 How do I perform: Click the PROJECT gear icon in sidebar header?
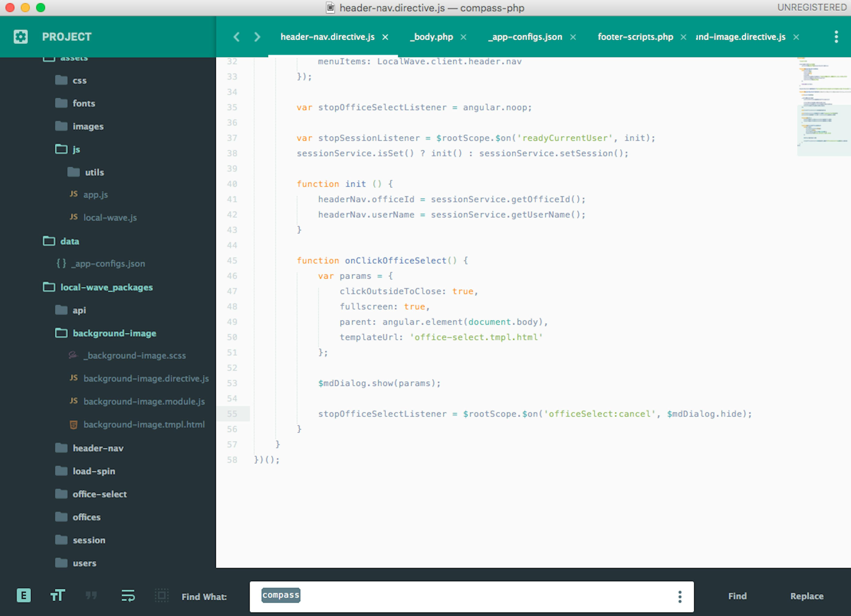coord(20,36)
